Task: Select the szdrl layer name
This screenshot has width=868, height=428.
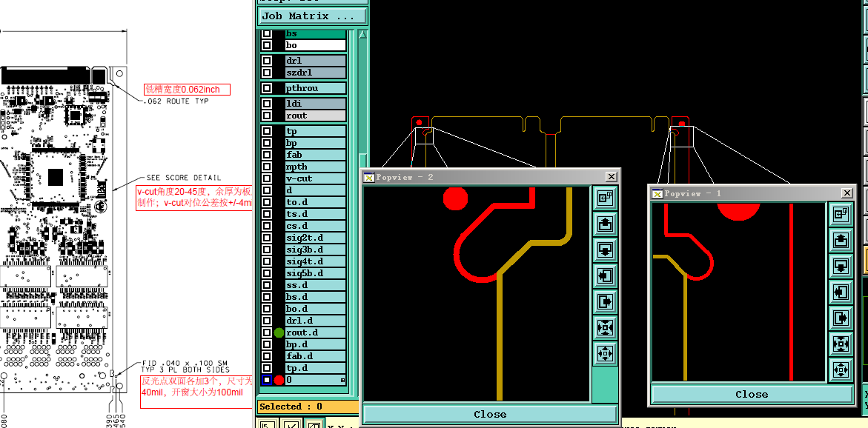Action: click(x=316, y=73)
